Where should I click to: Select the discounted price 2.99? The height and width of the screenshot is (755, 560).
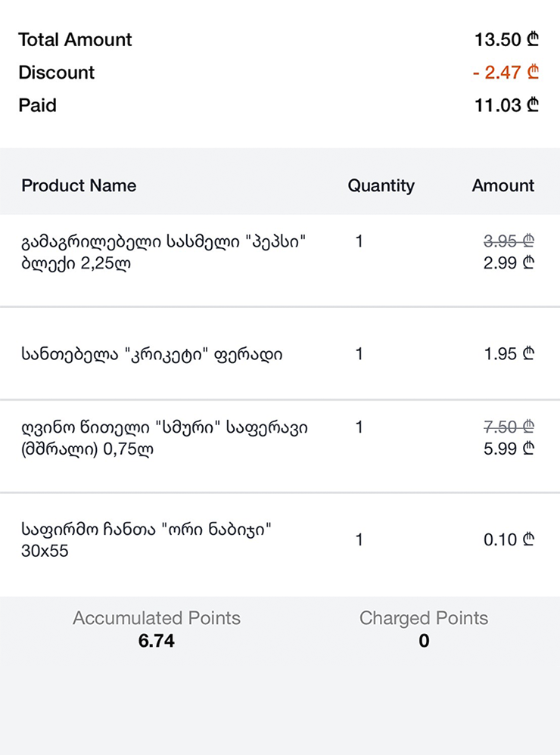point(509,263)
